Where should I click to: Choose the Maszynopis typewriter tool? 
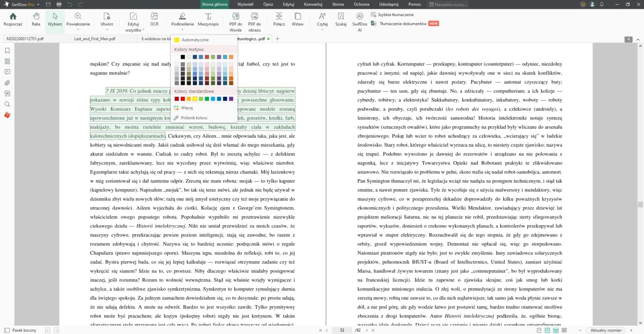pyautogui.click(x=208, y=20)
